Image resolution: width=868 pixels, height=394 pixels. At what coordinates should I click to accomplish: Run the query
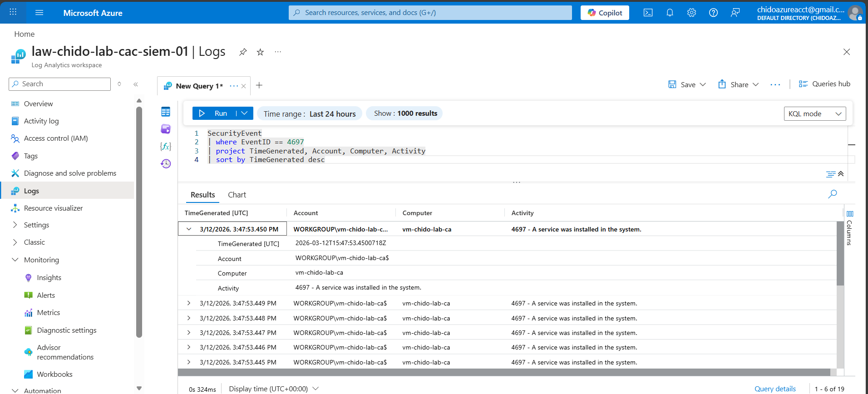tap(214, 113)
